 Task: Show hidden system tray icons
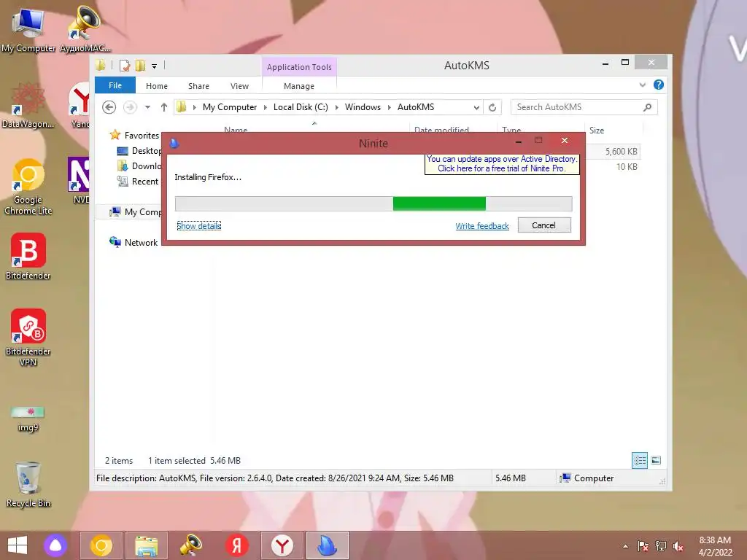coord(625,546)
